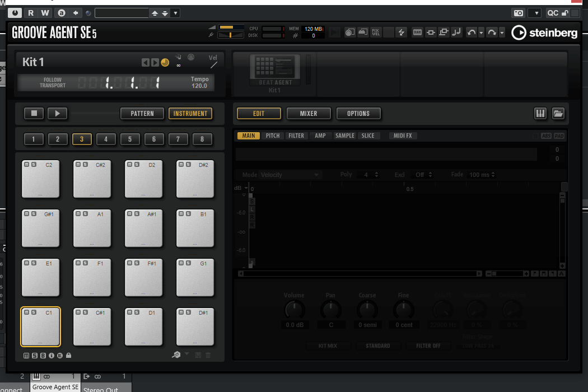
Task: Click the snapshot camera icon in plugin header
Action: pyautogui.click(x=518, y=13)
